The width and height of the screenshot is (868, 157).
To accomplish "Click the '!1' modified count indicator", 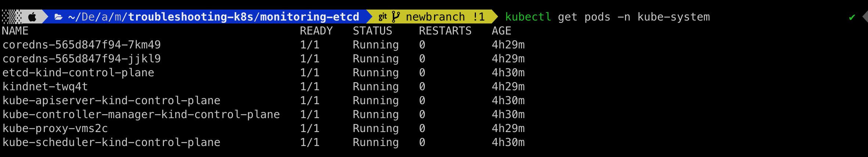I will 479,17.
